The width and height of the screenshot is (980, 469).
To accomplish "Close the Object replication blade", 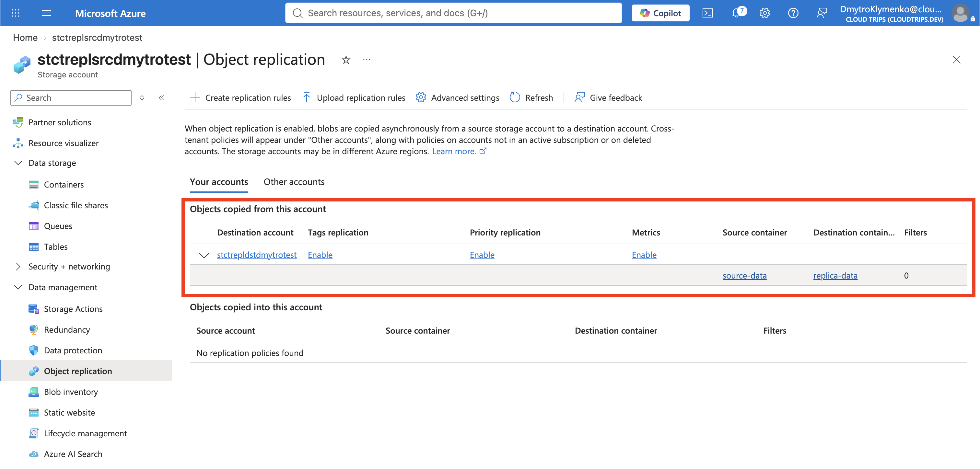I will point(956,60).
